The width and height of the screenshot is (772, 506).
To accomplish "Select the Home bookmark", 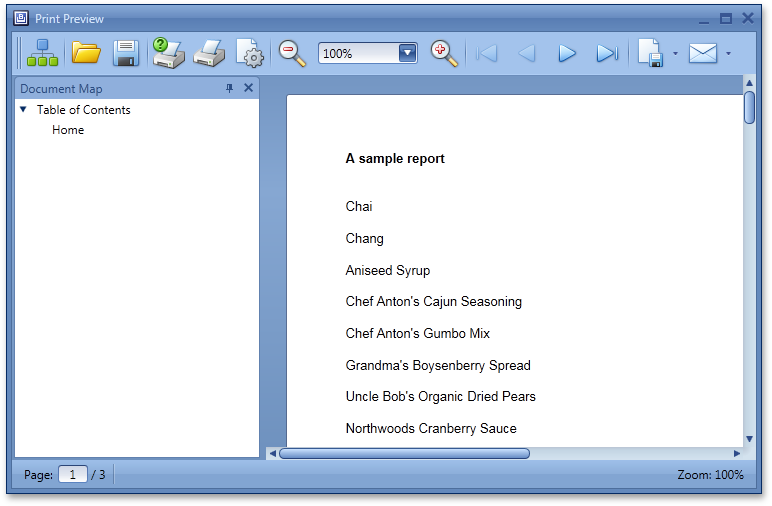I will 68,130.
